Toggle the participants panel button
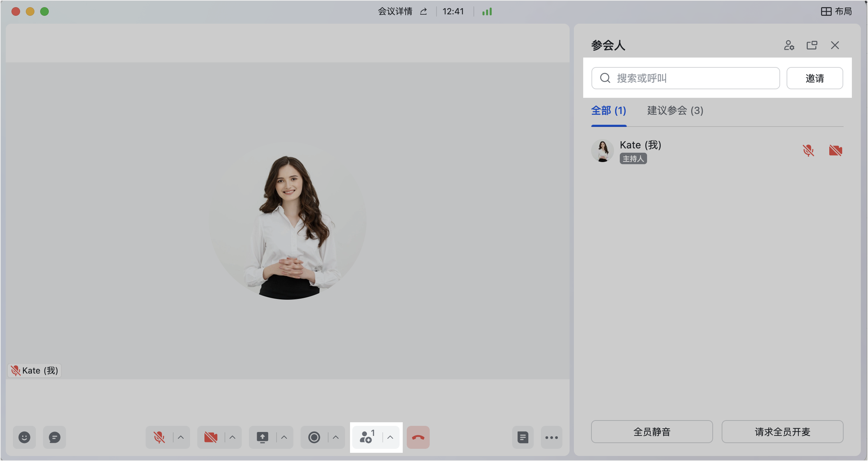The height and width of the screenshot is (461, 868). pyautogui.click(x=367, y=437)
